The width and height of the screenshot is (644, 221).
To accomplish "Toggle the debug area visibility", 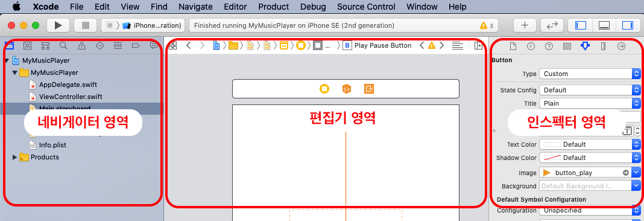I will click(x=604, y=25).
